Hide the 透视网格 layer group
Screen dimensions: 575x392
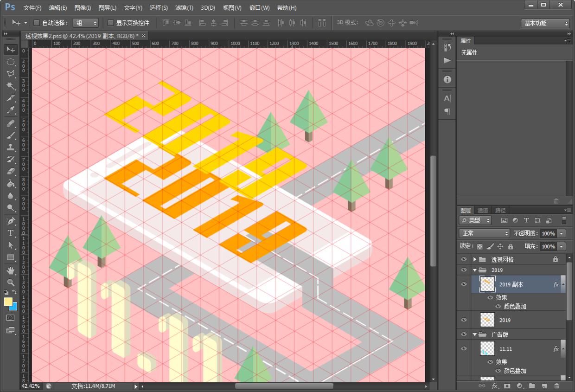pyautogui.click(x=464, y=259)
